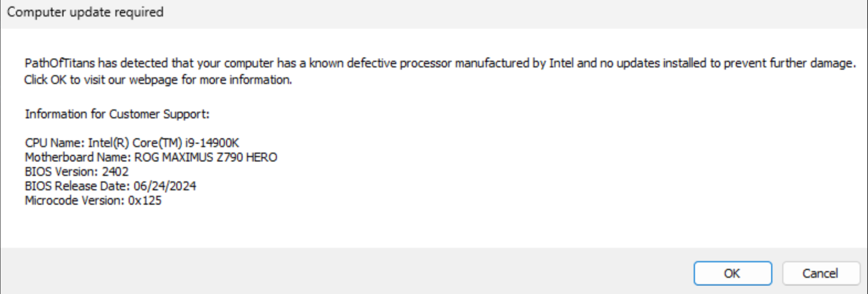This screenshot has width=868, height=294.
Task: Click the 'Information for Customer Support:' heading
Action: click(x=117, y=114)
